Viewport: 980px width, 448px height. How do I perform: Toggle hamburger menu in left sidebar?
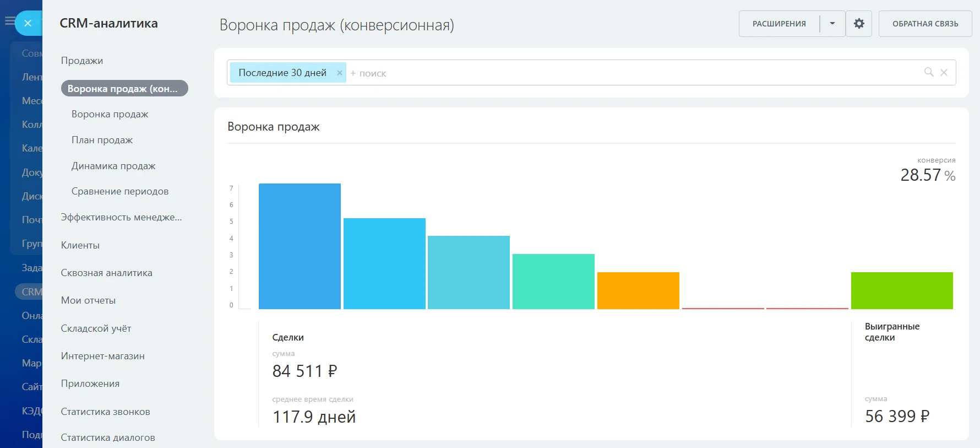tap(9, 21)
